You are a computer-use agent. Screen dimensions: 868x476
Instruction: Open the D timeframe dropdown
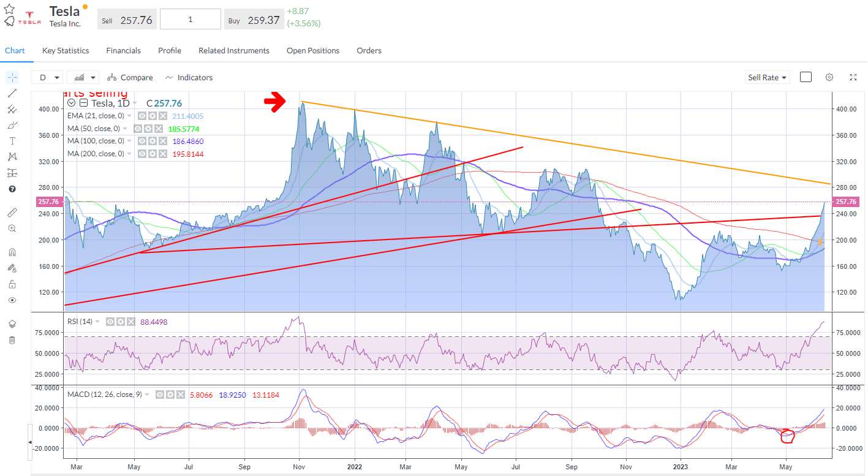[47, 77]
